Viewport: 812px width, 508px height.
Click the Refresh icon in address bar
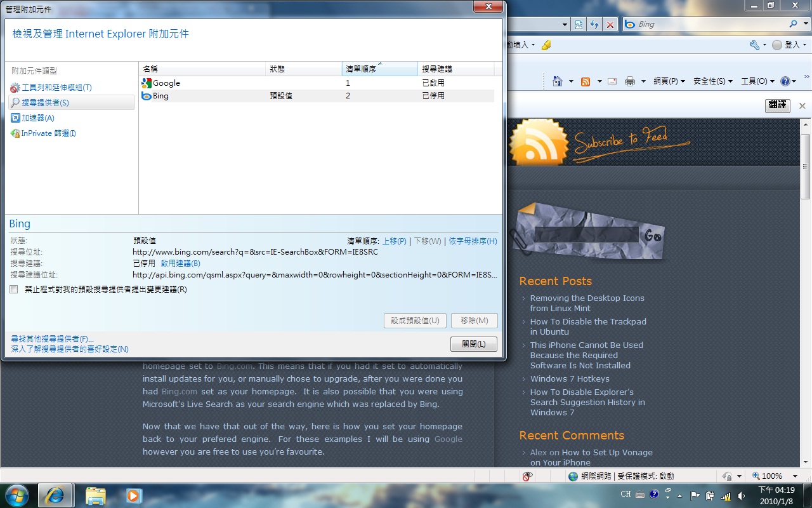[594, 24]
